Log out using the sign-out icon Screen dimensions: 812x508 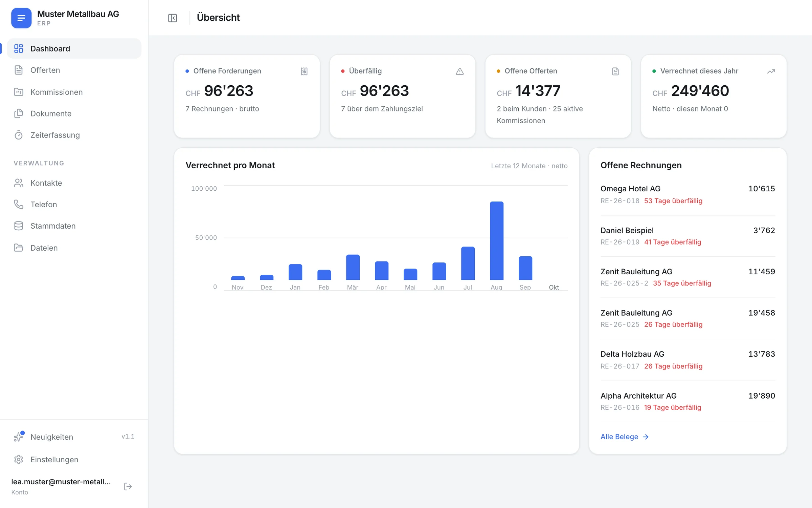128,487
